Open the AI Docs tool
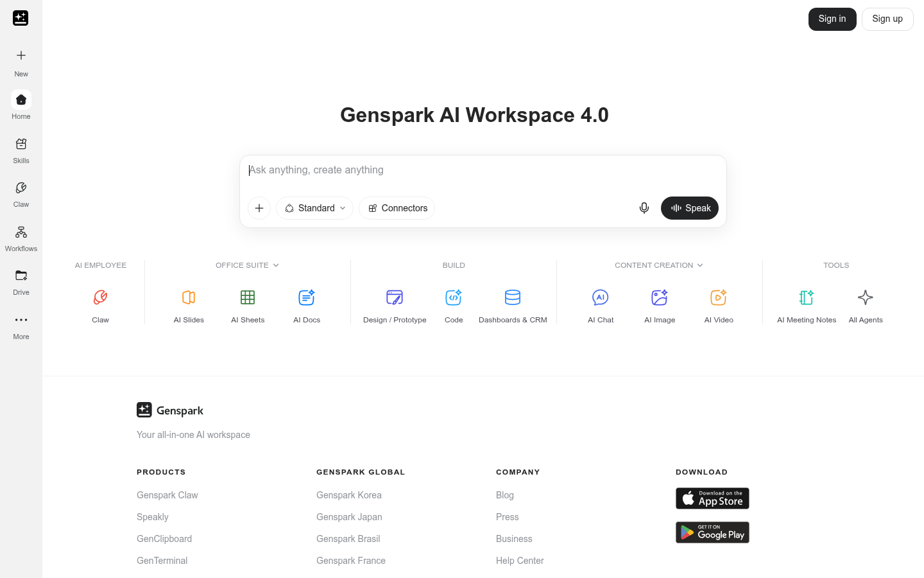This screenshot has width=924, height=578. click(x=307, y=306)
